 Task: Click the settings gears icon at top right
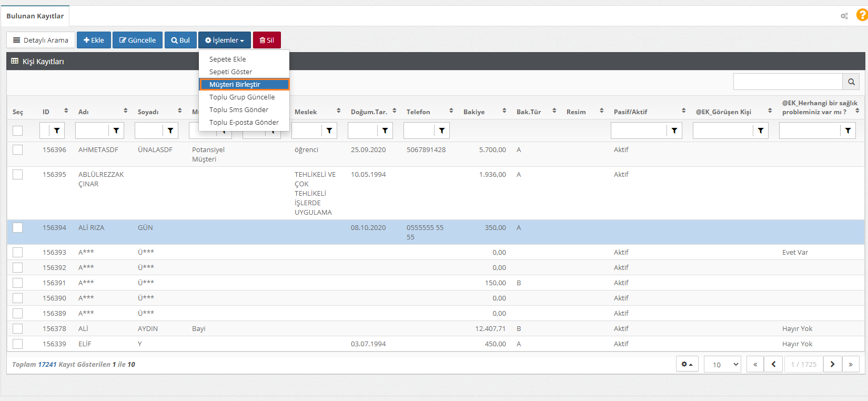[844, 16]
